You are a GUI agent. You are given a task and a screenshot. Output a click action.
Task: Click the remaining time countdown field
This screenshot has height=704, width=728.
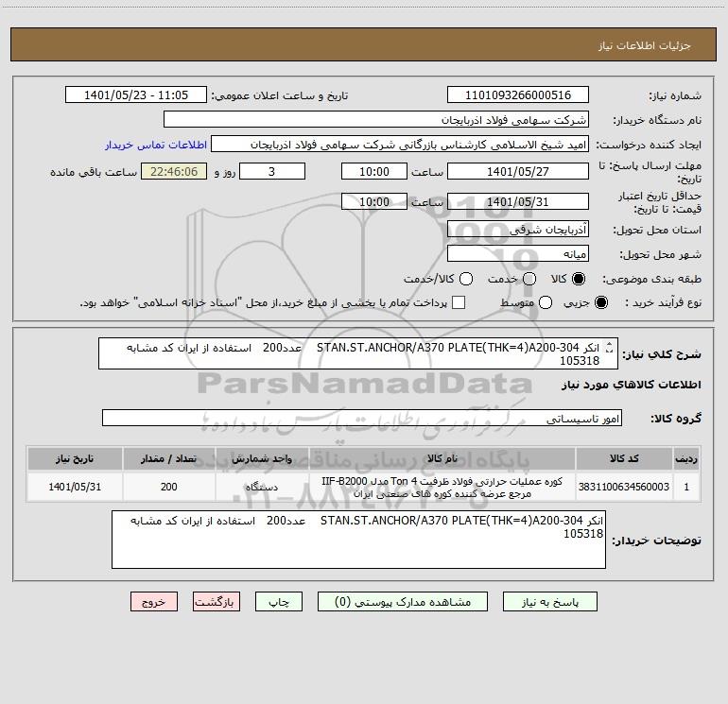tap(174, 171)
